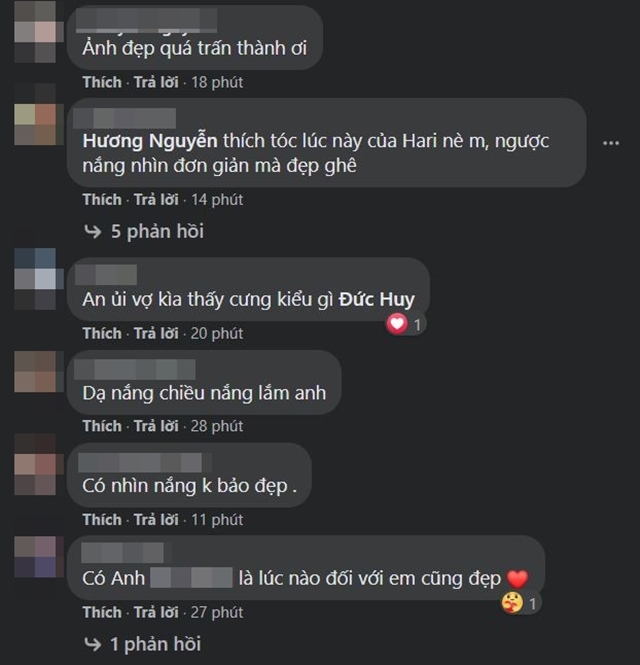
Task: Open avatar of the 'Ảnh đẹp quá' commenter
Action: pos(35,32)
